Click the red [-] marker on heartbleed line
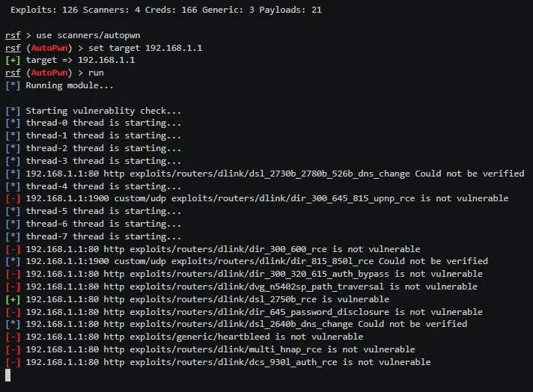 click(13, 337)
